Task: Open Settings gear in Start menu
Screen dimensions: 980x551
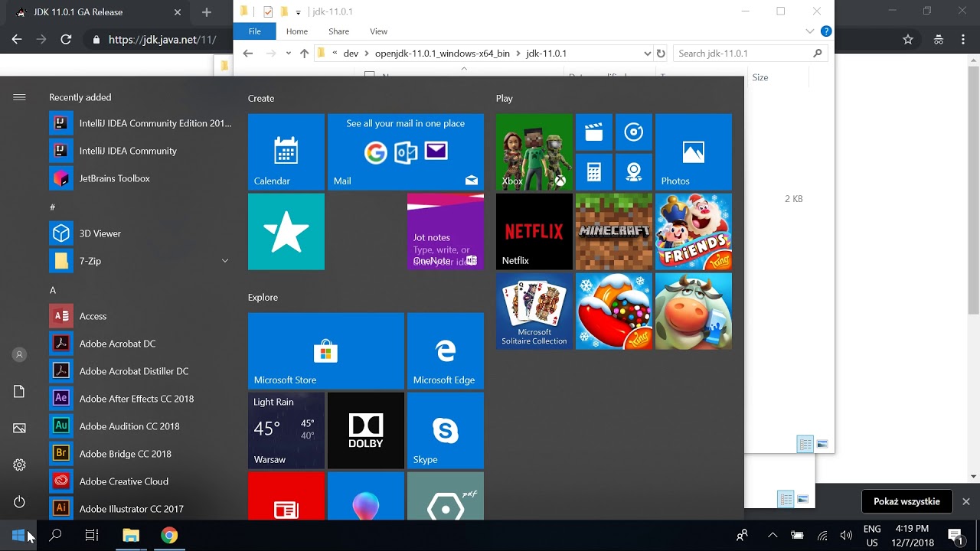Action: 20,465
